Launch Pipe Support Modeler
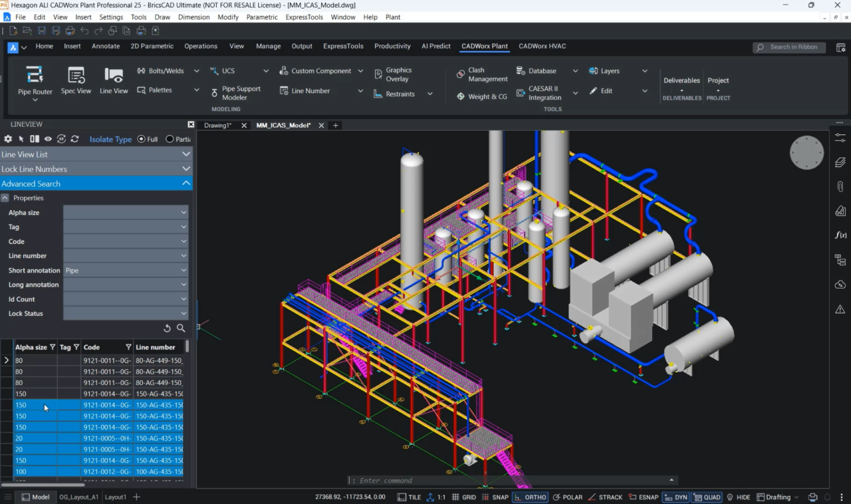This screenshot has height=504, width=851. click(x=235, y=93)
